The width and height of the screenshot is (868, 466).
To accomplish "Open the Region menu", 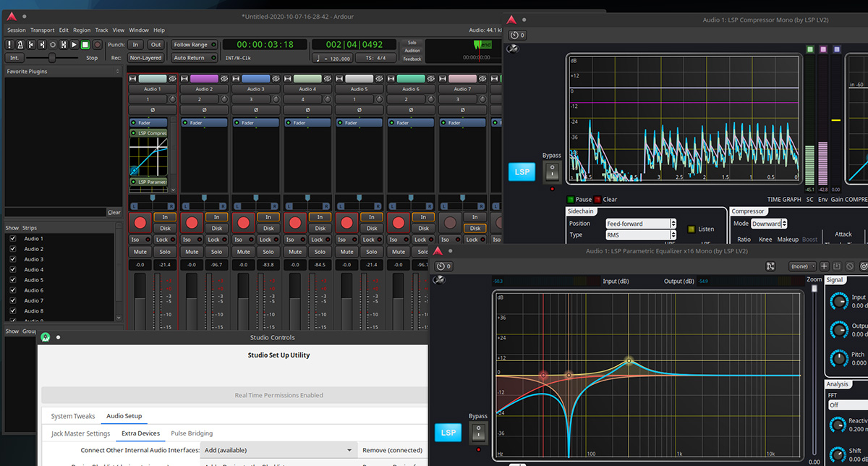I will (x=82, y=30).
